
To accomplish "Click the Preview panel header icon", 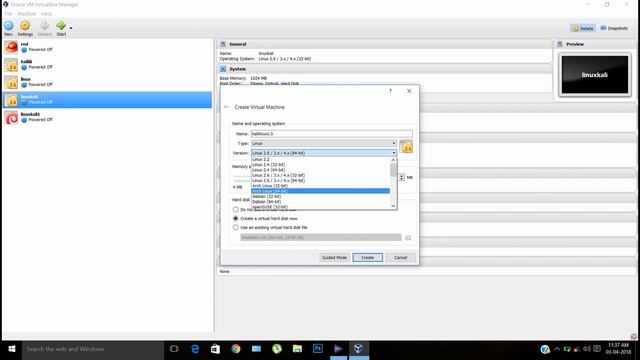I will point(560,44).
